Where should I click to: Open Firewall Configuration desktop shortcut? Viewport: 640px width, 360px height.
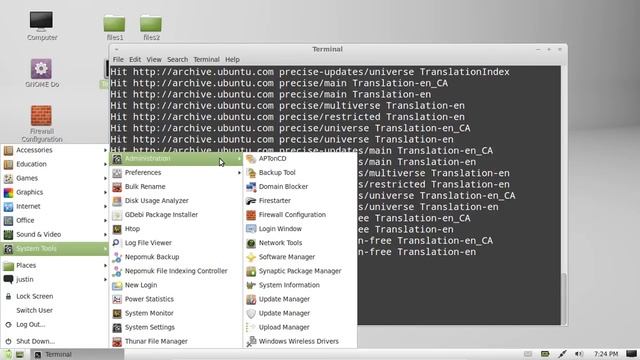[42, 124]
